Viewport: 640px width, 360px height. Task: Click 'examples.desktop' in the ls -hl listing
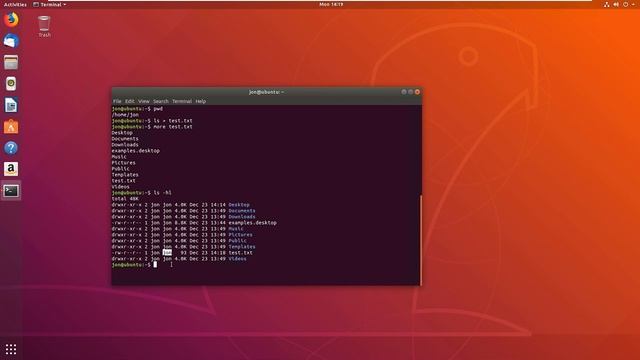tap(253, 223)
